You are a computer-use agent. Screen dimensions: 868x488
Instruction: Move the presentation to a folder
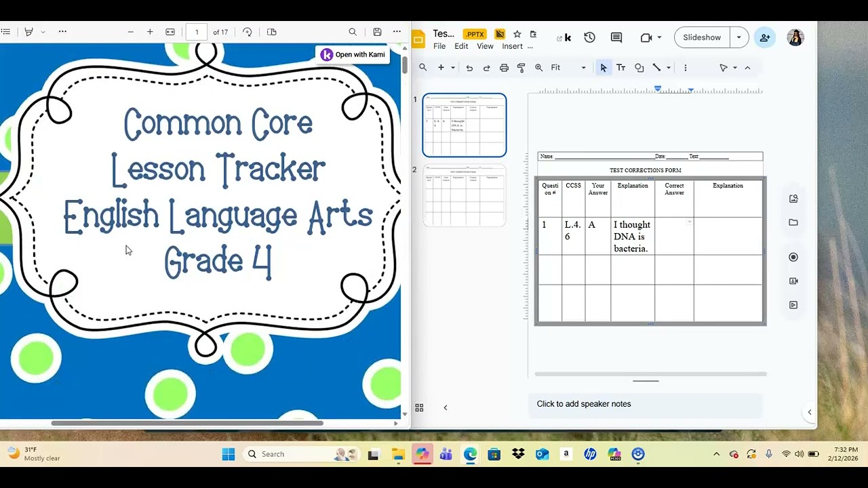(x=533, y=34)
